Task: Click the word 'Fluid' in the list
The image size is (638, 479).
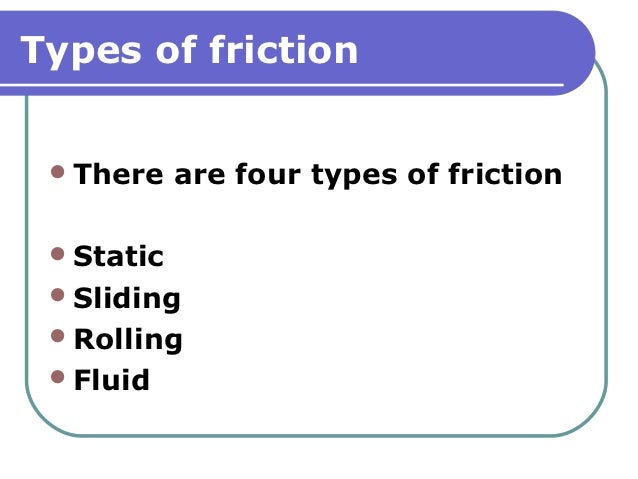Action: [111, 380]
